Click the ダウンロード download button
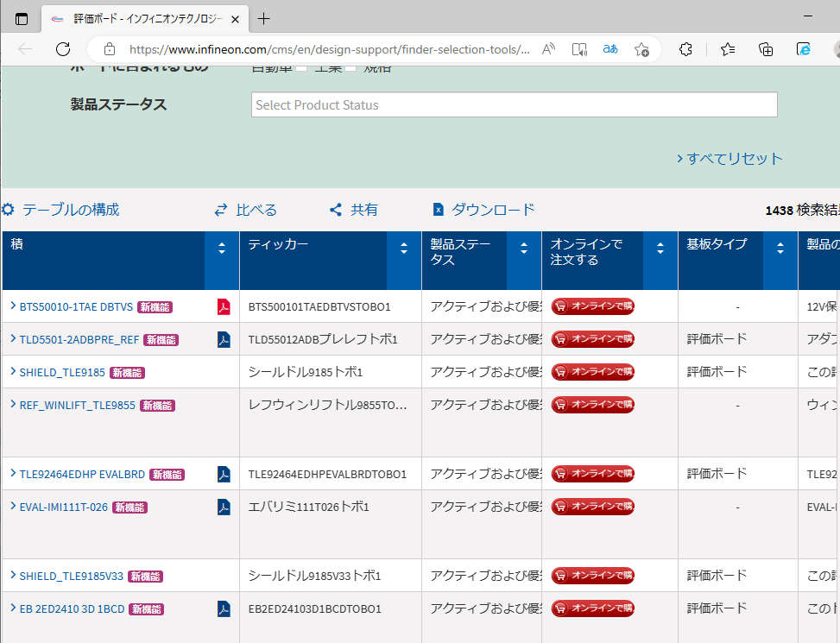840x643 pixels. [x=483, y=210]
